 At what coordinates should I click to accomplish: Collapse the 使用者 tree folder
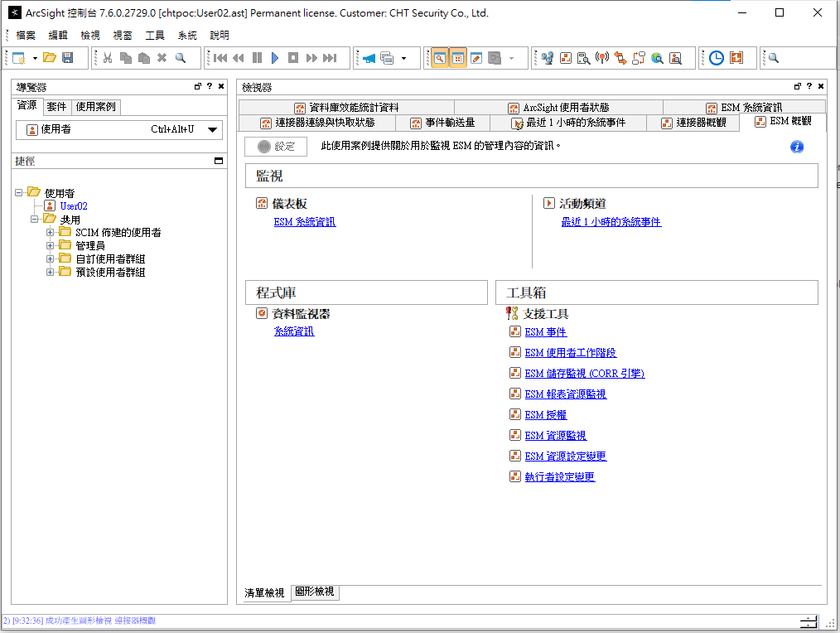(19, 192)
